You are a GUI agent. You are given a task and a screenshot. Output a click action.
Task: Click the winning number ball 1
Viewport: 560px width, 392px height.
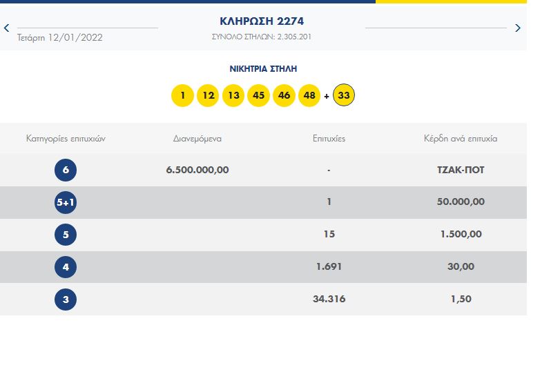182,95
